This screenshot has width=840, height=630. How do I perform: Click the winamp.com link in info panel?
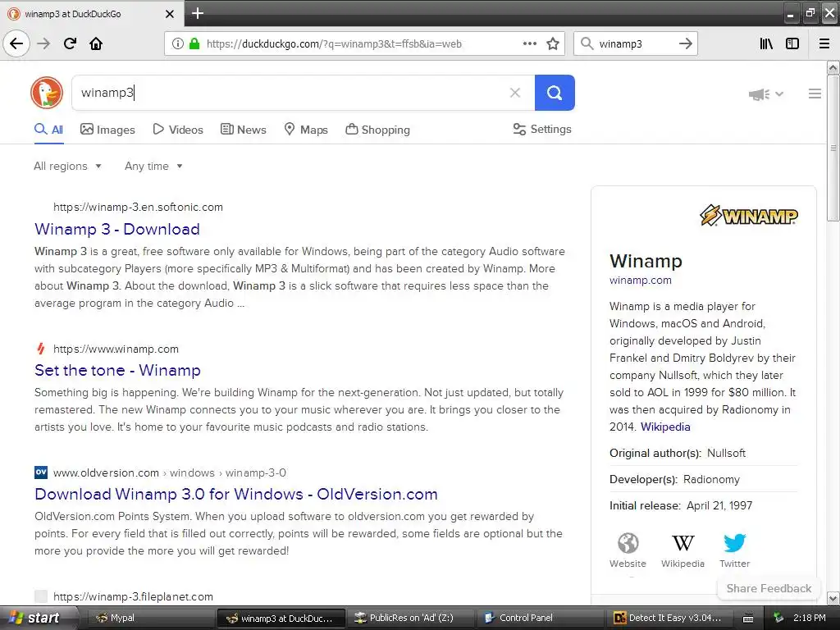[640, 281]
